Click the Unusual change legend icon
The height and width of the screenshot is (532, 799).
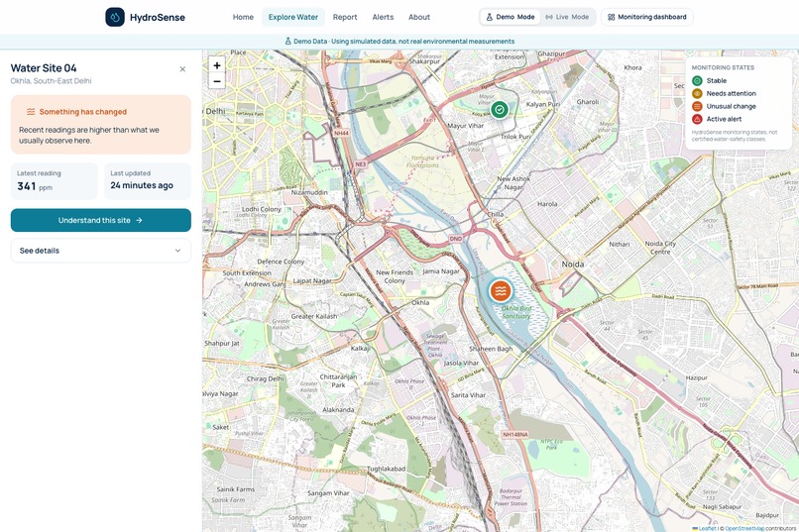(x=697, y=106)
